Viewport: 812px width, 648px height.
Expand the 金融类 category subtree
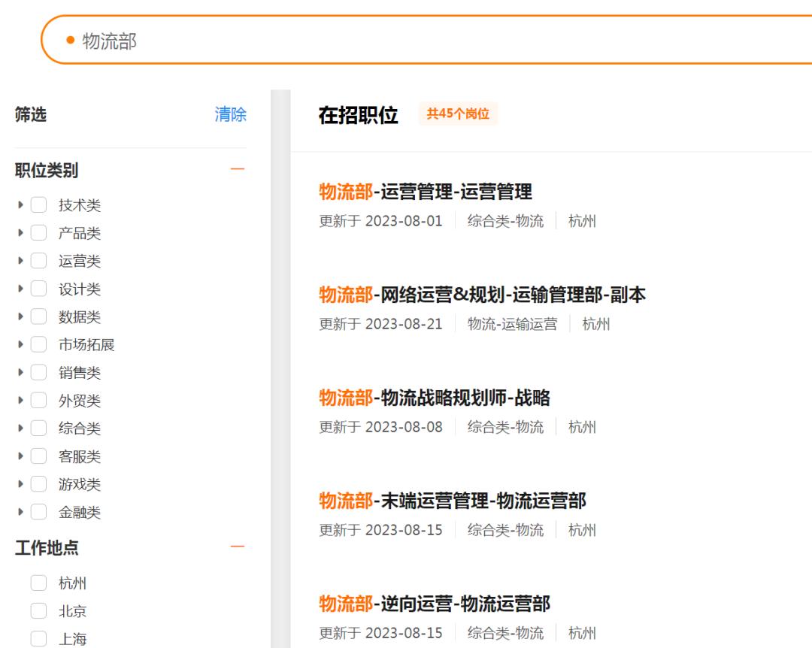[x=20, y=513]
